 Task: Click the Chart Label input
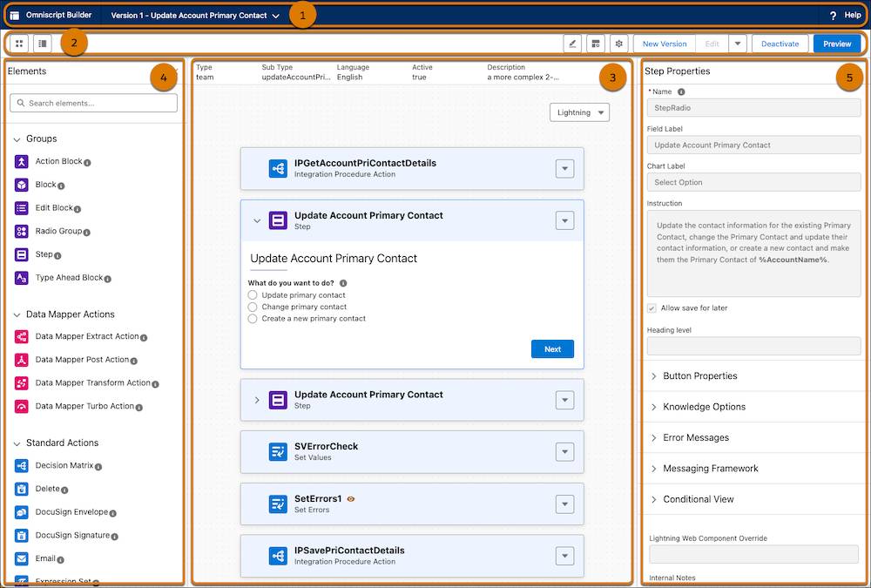click(753, 182)
